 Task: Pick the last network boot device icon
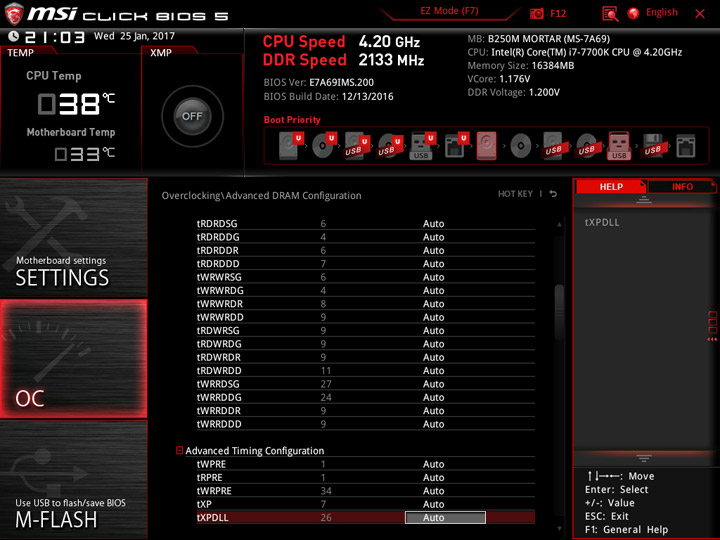click(686, 146)
